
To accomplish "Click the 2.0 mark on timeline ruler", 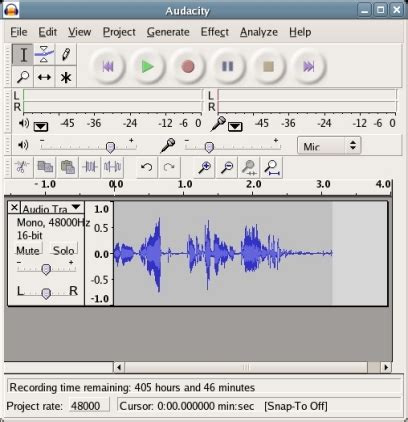I will coord(254,184).
